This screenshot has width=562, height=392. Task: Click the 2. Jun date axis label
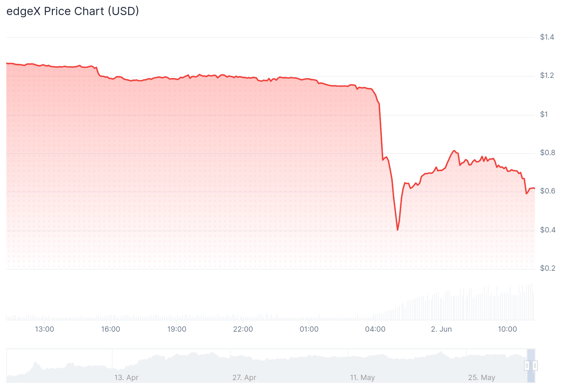point(441,329)
